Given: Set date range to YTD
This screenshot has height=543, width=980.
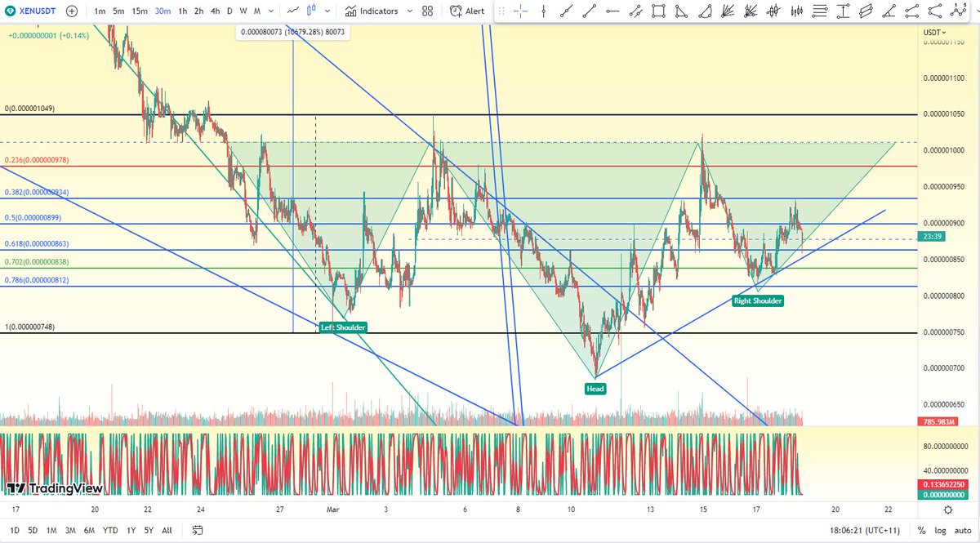Looking at the screenshot, I should click(110, 531).
